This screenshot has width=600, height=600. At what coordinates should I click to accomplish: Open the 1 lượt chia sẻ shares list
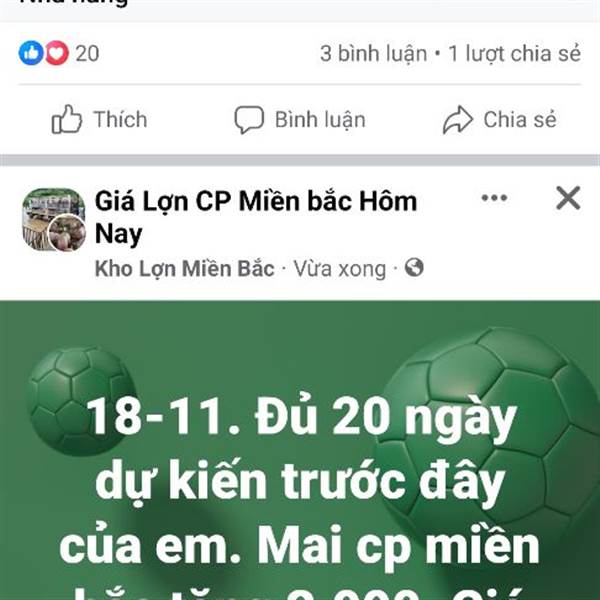click(514, 54)
